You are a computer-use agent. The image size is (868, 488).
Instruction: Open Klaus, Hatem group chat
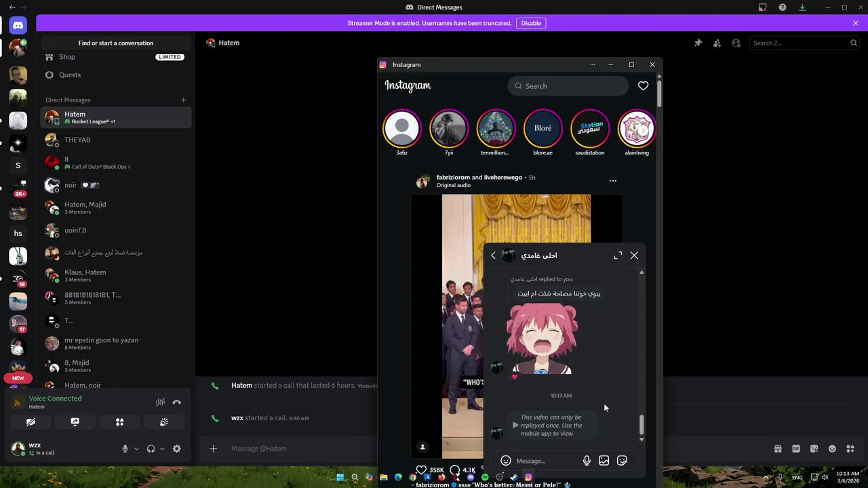tap(116, 275)
